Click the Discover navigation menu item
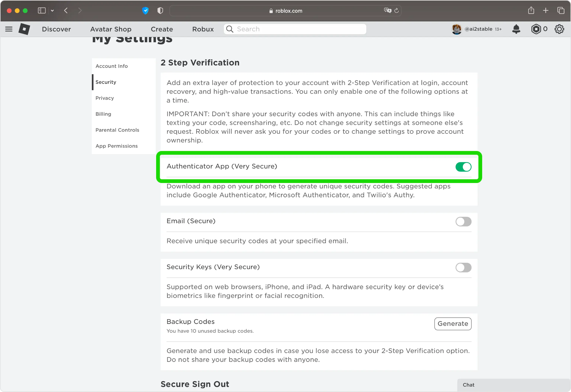This screenshot has width=571, height=392. 56,29
